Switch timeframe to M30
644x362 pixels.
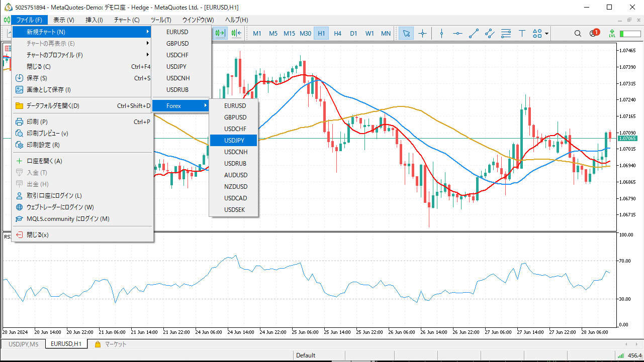pyautogui.click(x=305, y=33)
